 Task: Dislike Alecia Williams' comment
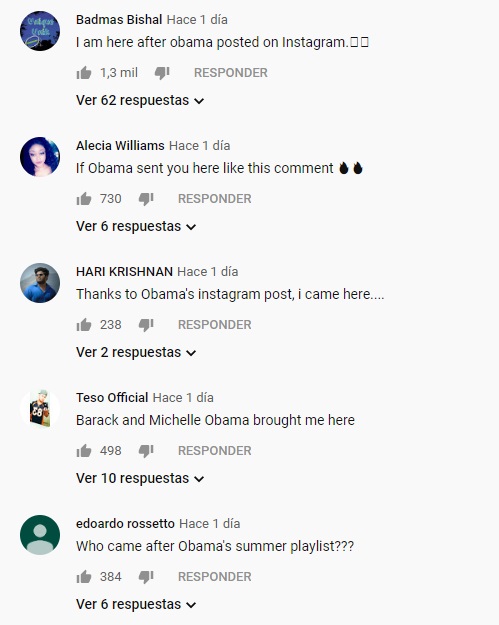click(x=146, y=199)
